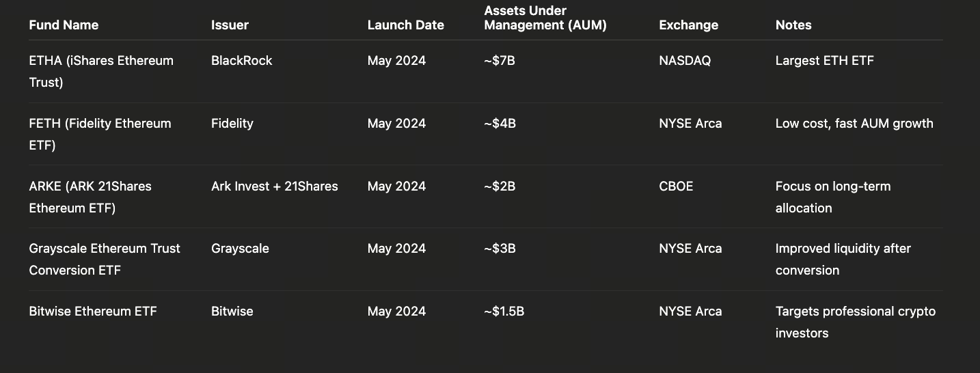Select the BlackRock issuer cell
This screenshot has height=373, width=980.
[241, 61]
